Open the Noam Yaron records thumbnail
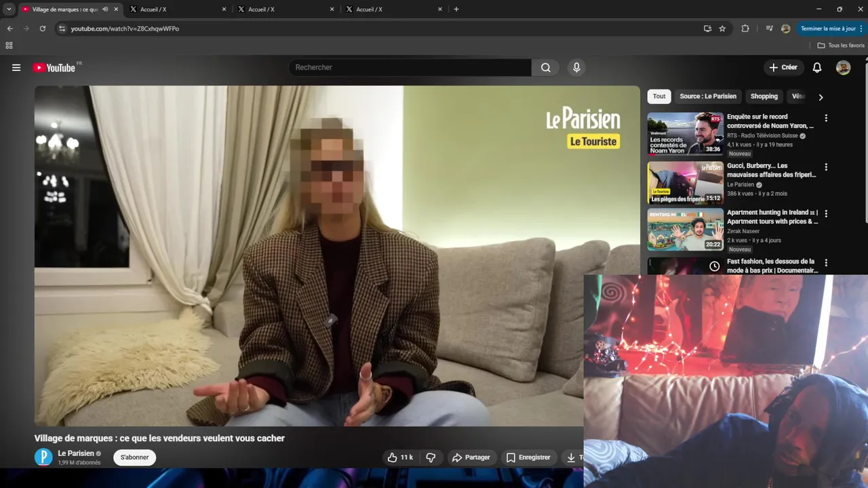868x488 pixels. click(685, 134)
